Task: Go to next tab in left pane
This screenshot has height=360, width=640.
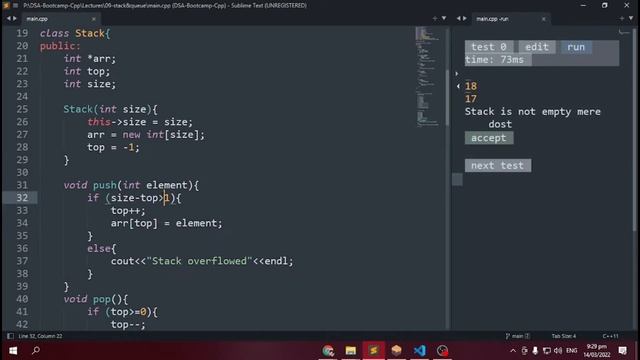Action: click(x=15, y=18)
